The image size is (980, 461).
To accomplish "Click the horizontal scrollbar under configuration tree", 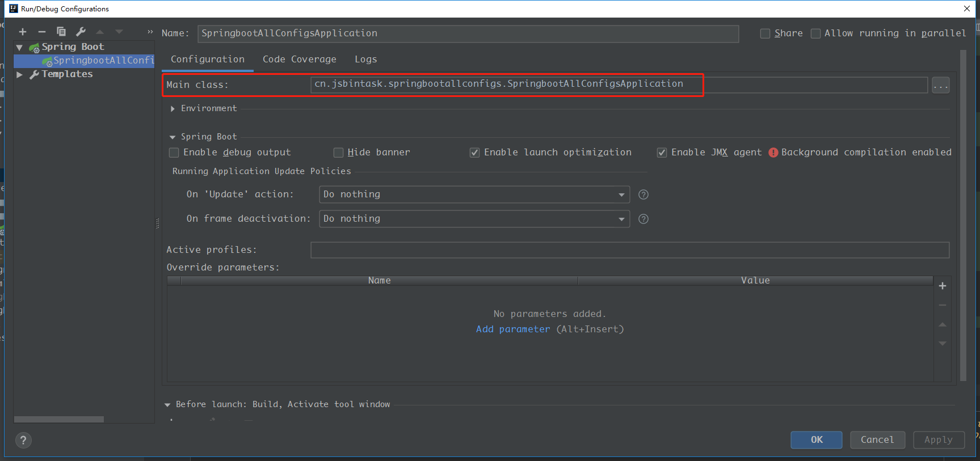I will tap(59, 420).
